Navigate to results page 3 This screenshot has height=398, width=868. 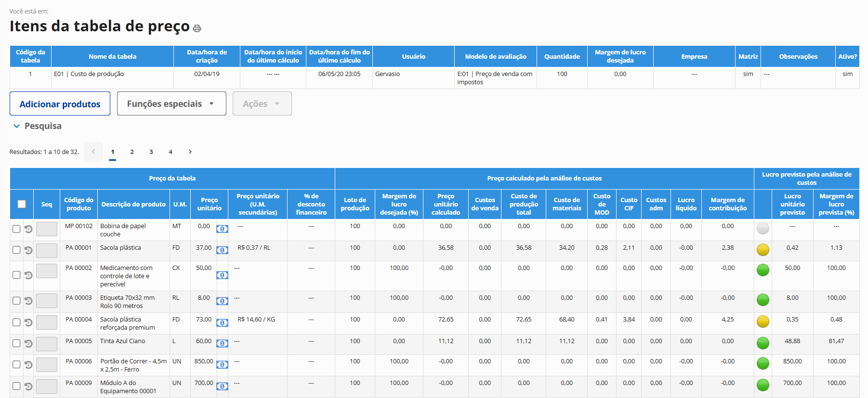(151, 152)
